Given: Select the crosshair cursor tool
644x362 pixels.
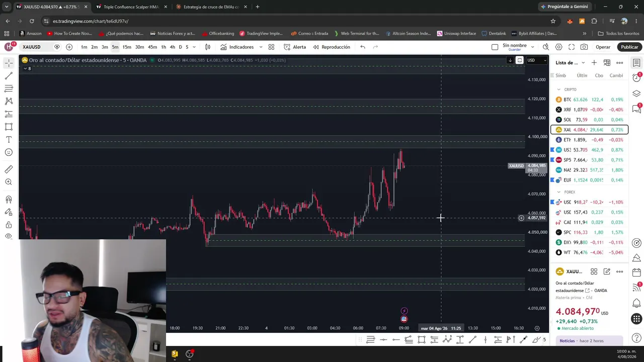Looking at the screenshot, I should pyautogui.click(x=9, y=63).
